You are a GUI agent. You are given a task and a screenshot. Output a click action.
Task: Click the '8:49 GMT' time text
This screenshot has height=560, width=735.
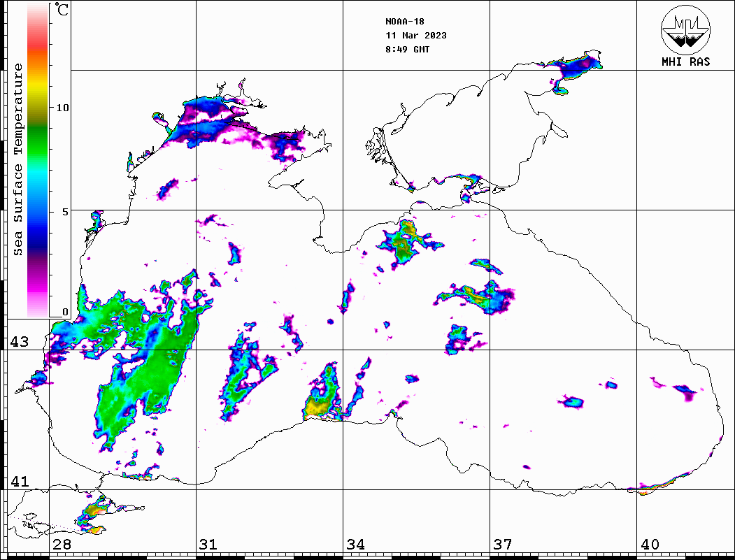(x=407, y=50)
